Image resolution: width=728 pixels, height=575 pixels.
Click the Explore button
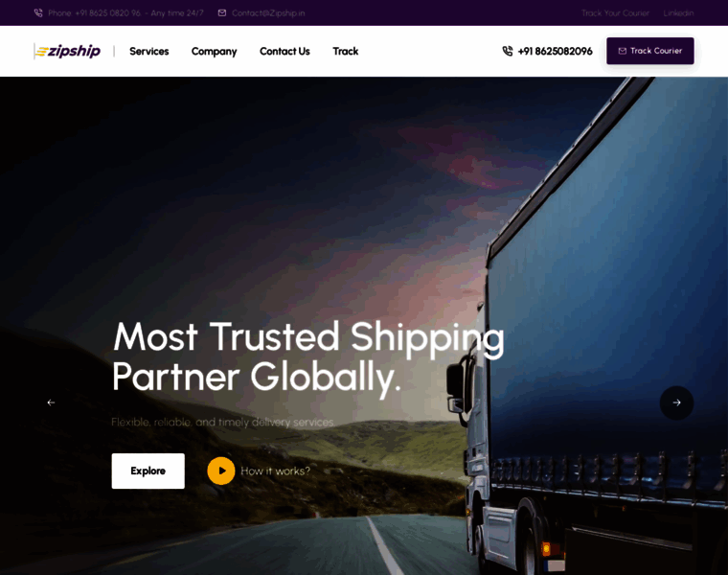coord(148,471)
